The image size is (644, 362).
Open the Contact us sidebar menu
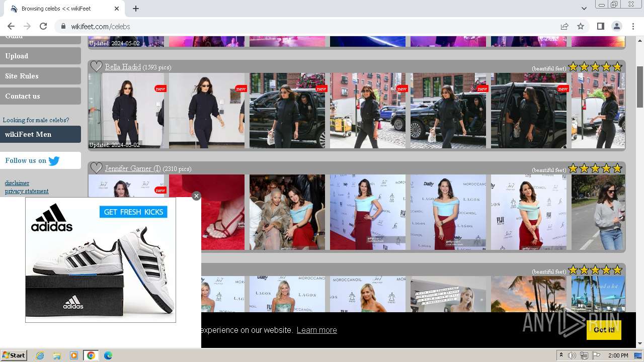pos(40,96)
